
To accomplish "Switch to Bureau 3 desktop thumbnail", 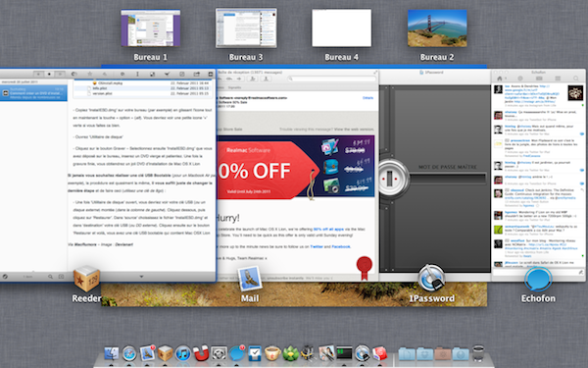I will click(x=246, y=28).
